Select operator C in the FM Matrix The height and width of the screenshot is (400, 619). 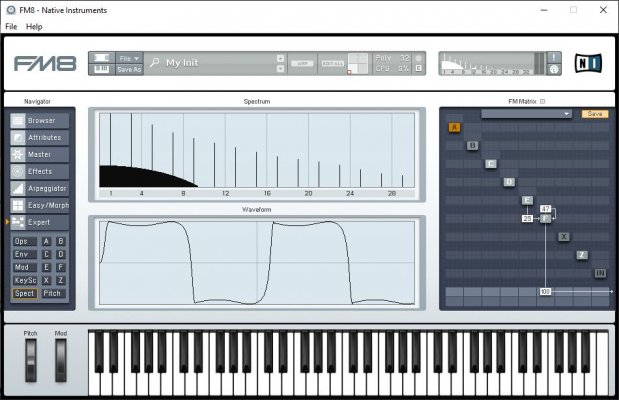click(x=491, y=163)
